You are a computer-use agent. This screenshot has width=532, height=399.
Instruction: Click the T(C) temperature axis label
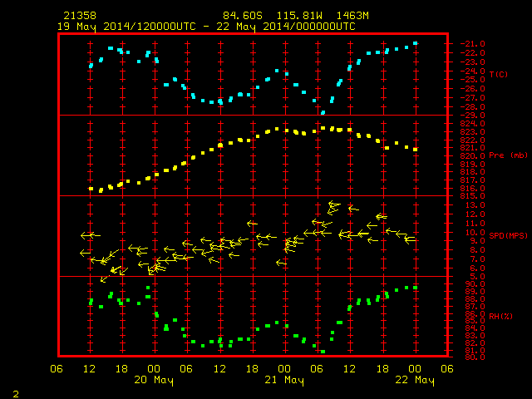pos(499,74)
